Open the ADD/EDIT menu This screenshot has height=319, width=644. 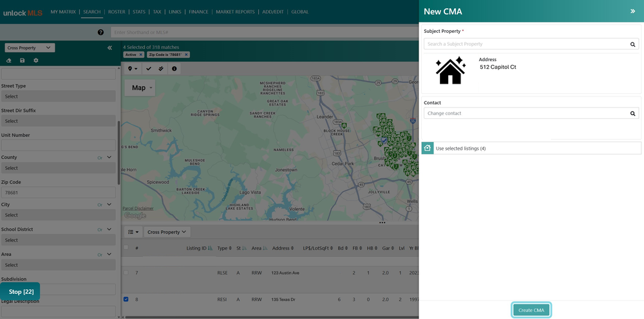click(273, 12)
